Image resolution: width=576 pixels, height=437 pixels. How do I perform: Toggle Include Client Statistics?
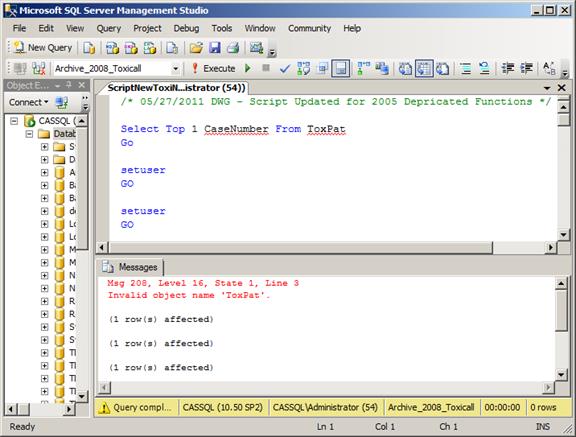point(382,68)
